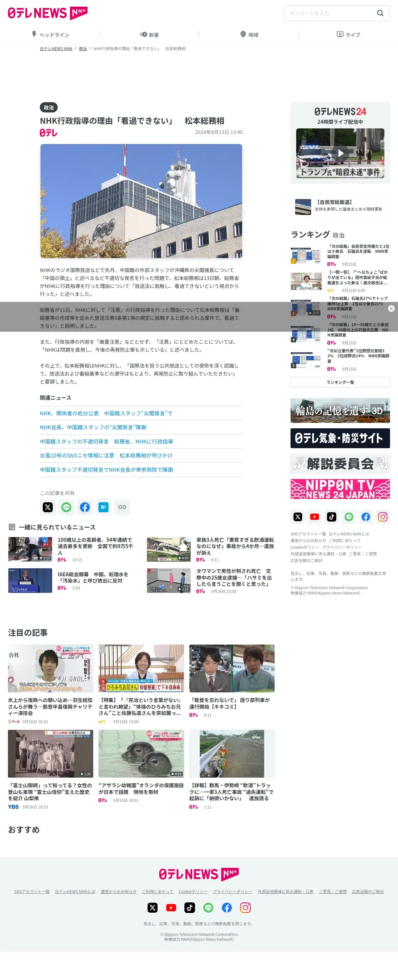This screenshot has height=980, width=398.
Task: Open the ライブ navigation tab
Action: tap(348, 35)
